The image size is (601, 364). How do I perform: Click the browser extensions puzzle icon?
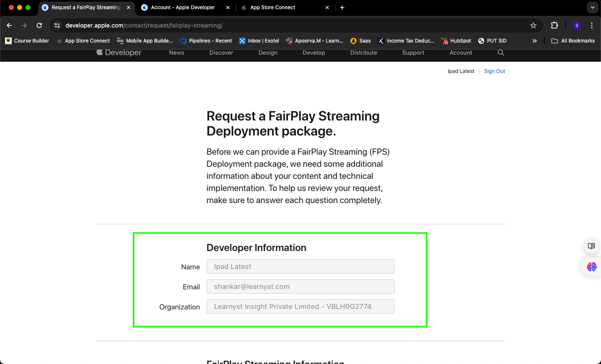click(554, 25)
